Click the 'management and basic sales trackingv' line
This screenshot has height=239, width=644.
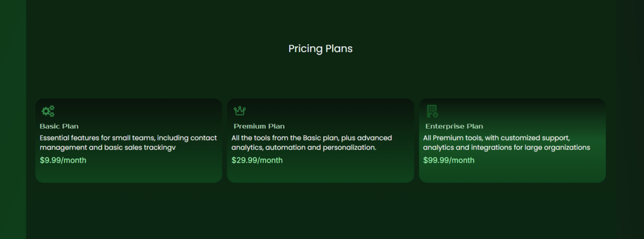click(108, 147)
